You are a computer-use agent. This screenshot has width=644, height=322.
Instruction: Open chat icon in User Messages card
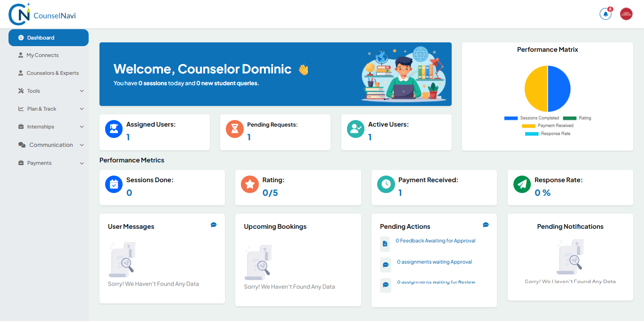214,225
